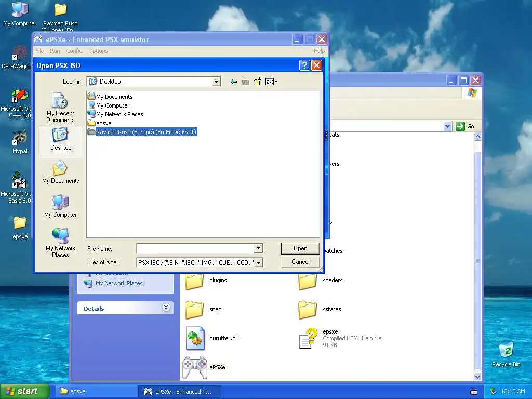532x399 pixels.
Task: Open the Run menu in ePSXe
Action: (55, 51)
